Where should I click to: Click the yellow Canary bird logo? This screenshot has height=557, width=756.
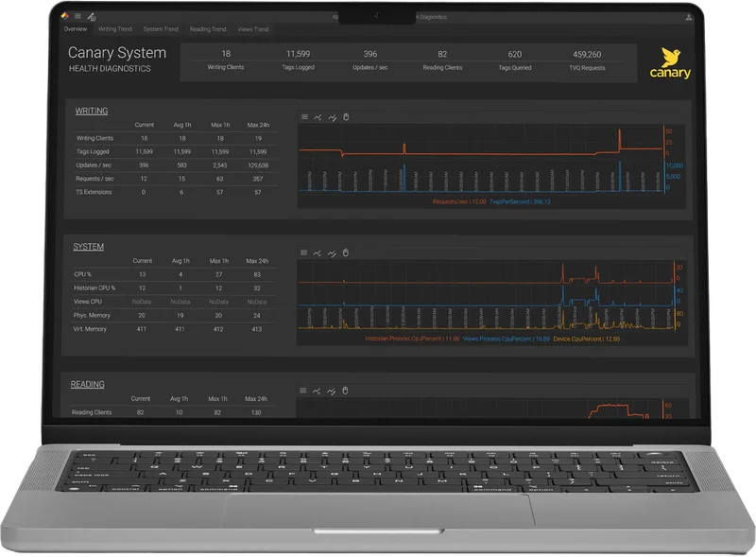(670, 62)
